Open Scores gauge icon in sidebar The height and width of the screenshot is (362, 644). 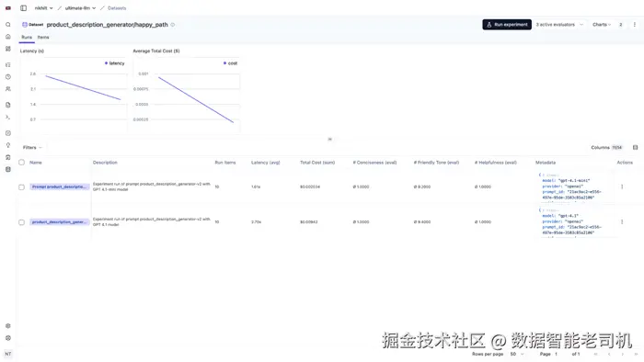[7, 133]
